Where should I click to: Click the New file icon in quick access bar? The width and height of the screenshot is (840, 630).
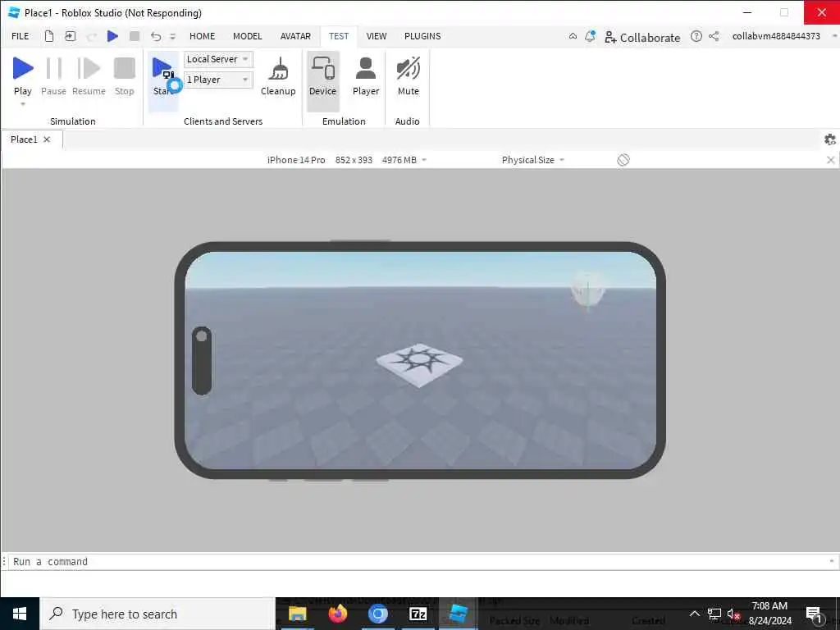(x=48, y=36)
